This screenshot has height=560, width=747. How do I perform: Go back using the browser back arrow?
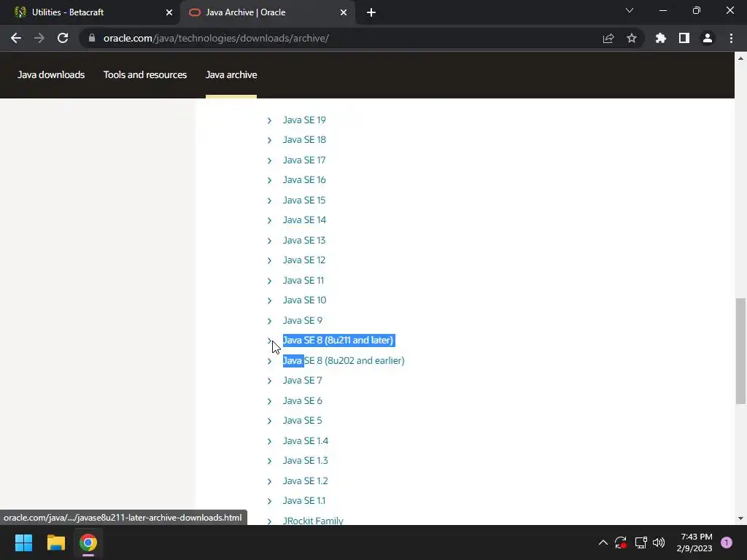(x=16, y=38)
